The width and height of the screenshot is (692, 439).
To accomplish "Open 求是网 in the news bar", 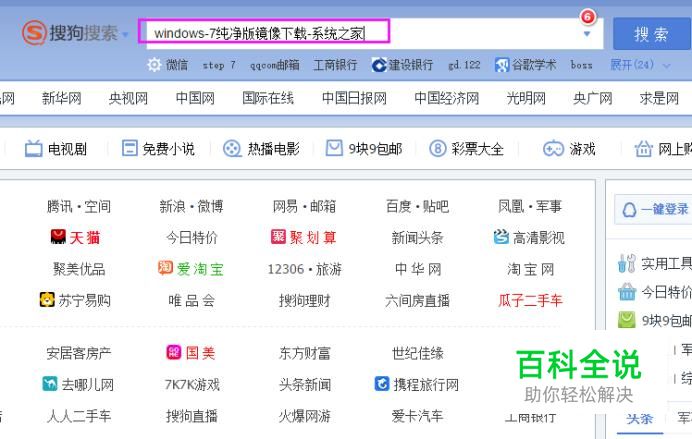I will tap(659, 98).
